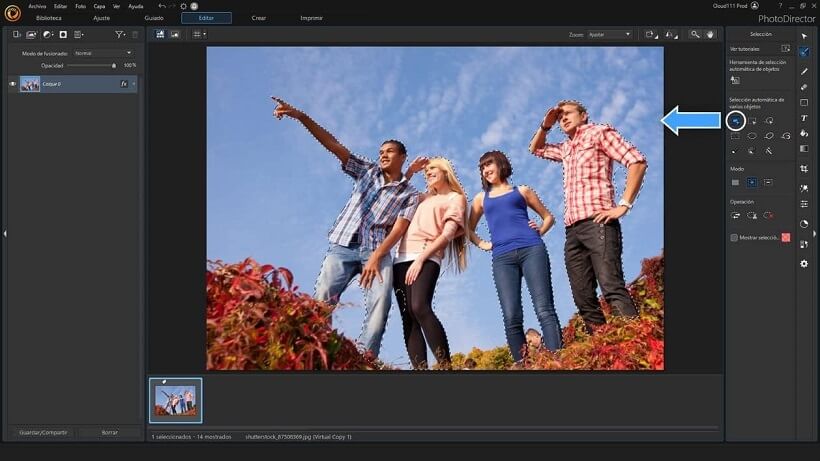Select the paint bucket fill tool
Image resolution: width=820 pixels, height=461 pixels.
804,134
